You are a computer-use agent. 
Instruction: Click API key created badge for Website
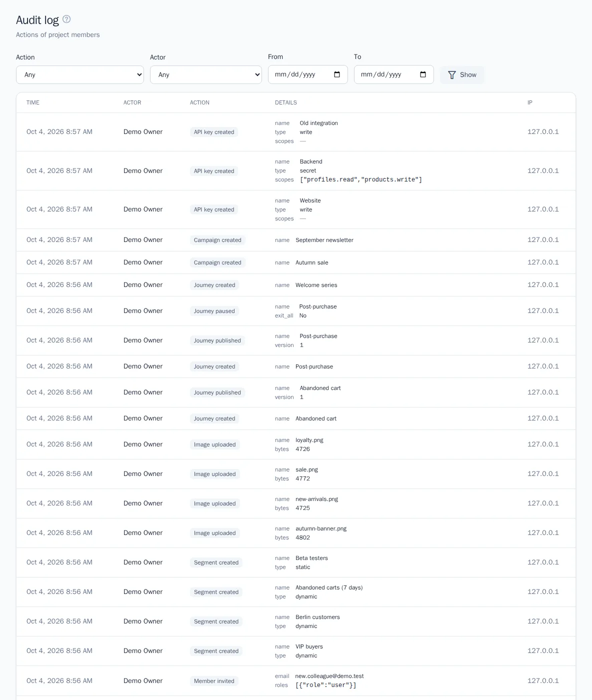click(214, 209)
